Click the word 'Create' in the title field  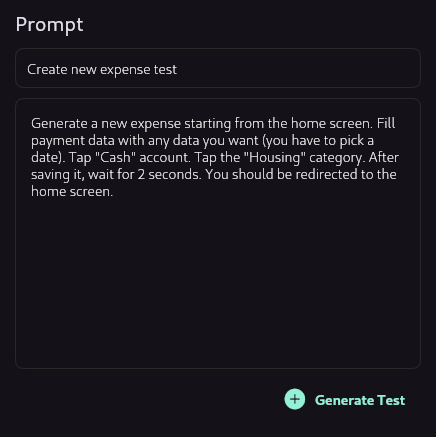coord(47,69)
